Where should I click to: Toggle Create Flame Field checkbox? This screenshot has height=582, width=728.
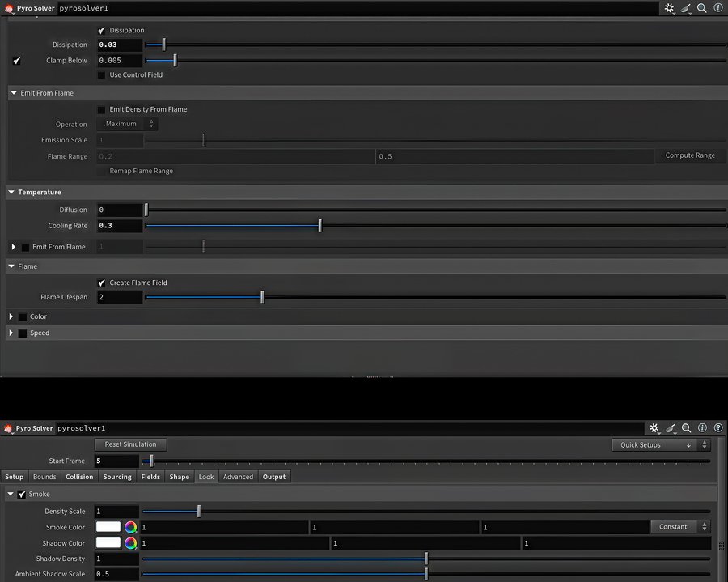[101, 283]
